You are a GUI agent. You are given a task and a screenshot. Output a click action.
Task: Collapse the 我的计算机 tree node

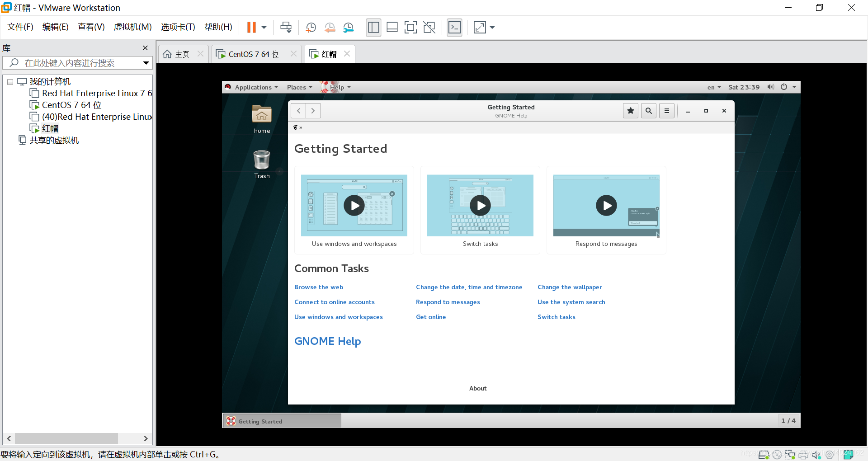click(10, 82)
